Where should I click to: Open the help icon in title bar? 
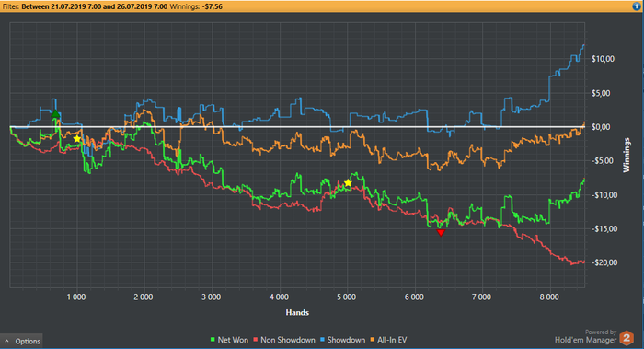(x=637, y=6)
